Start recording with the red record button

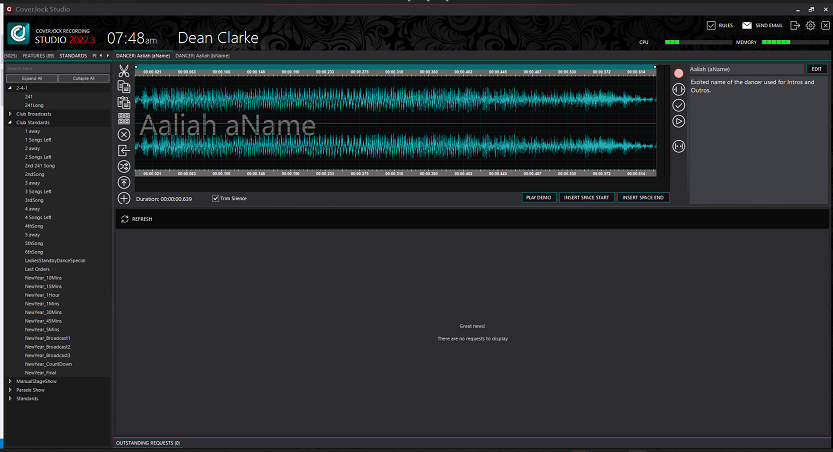pyautogui.click(x=678, y=73)
